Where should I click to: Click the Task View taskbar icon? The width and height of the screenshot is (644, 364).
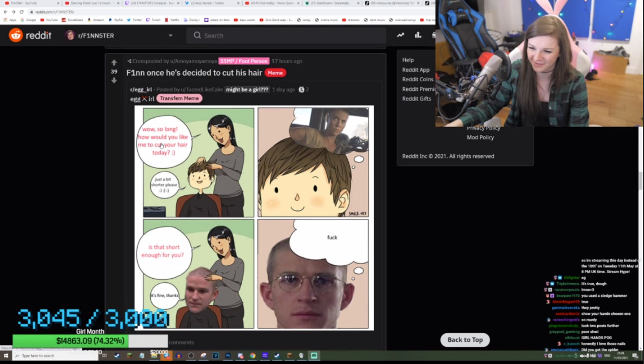pyautogui.click(x=104, y=356)
